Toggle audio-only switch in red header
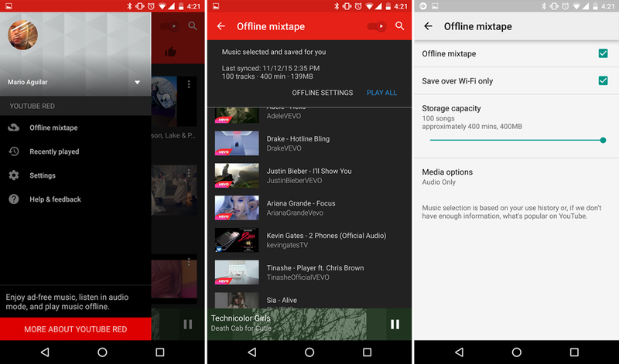Image resolution: width=619 pixels, height=364 pixels. point(377,26)
